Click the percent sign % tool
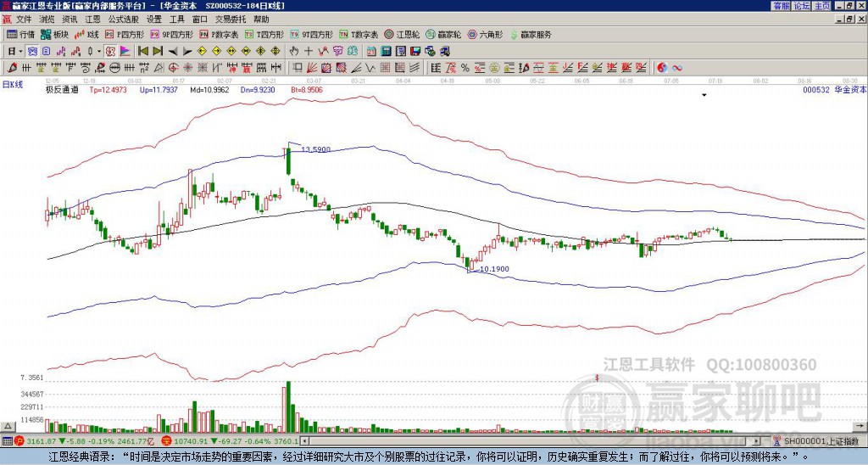The image size is (868, 465). 465,68
